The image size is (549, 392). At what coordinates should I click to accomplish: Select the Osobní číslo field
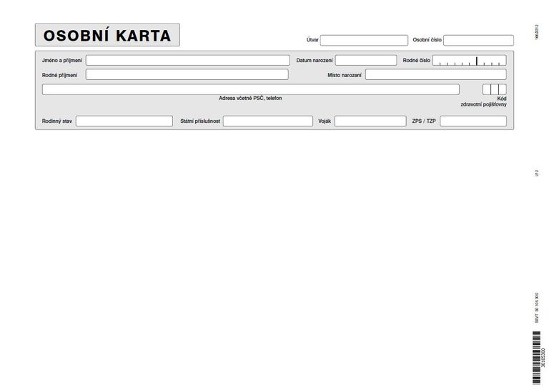coord(478,40)
